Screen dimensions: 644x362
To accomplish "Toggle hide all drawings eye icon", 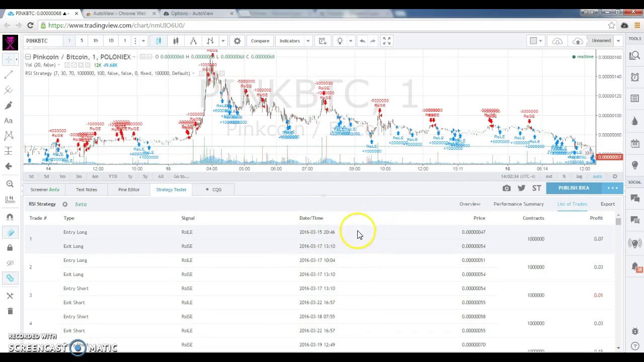I will click(x=10, y=262).
